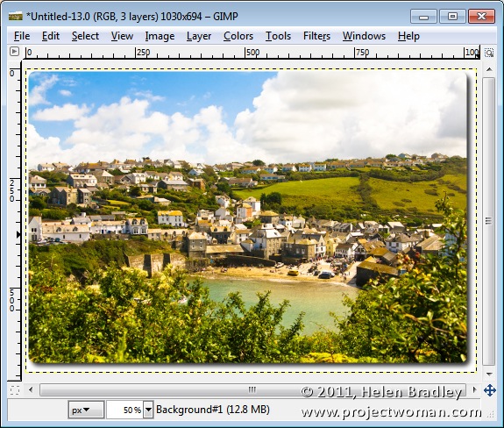Open the File menu
This screenshot has height=428, width=504.
22,36
